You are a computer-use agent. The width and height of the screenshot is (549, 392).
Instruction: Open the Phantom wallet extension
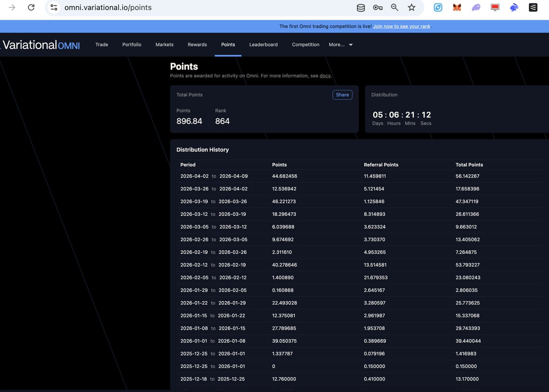(x=476, y=7)
